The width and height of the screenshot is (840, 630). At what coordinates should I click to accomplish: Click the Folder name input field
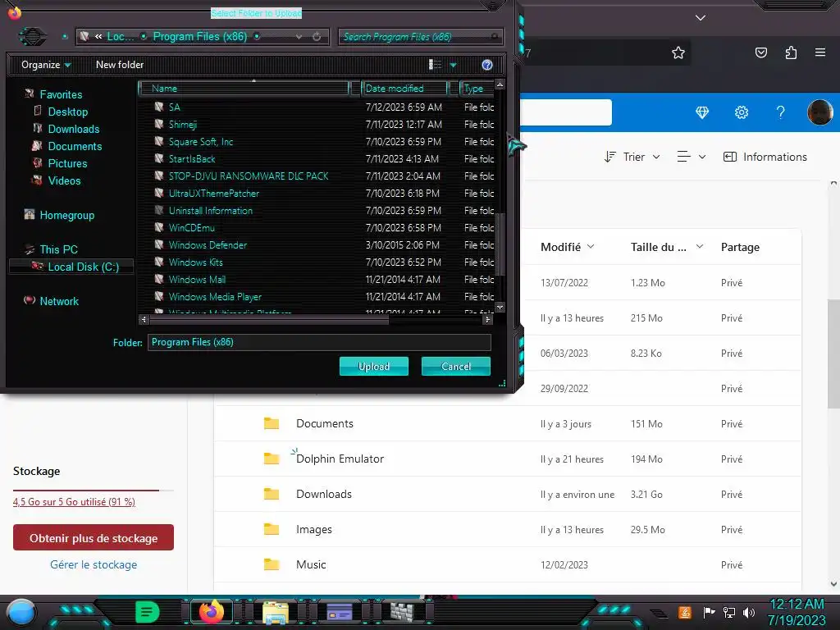319,342
